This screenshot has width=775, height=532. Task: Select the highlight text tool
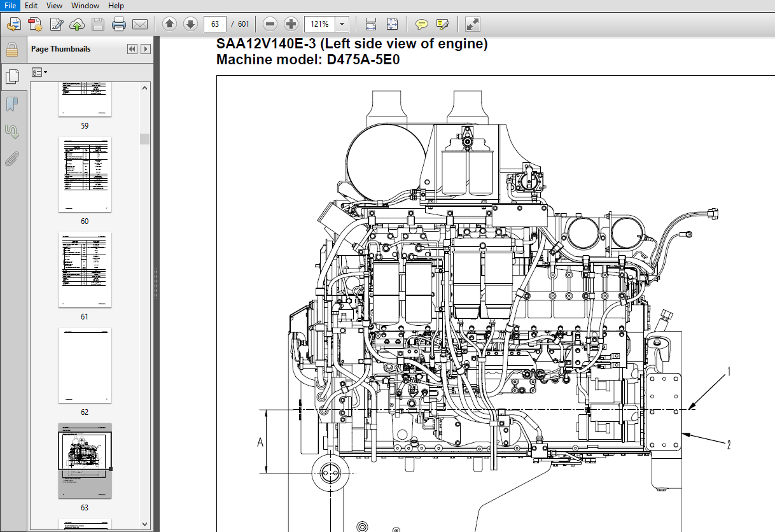[442, 24]
